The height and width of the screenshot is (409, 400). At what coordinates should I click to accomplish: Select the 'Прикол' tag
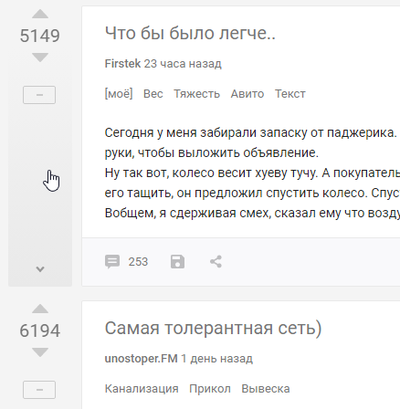pos(210,389)
